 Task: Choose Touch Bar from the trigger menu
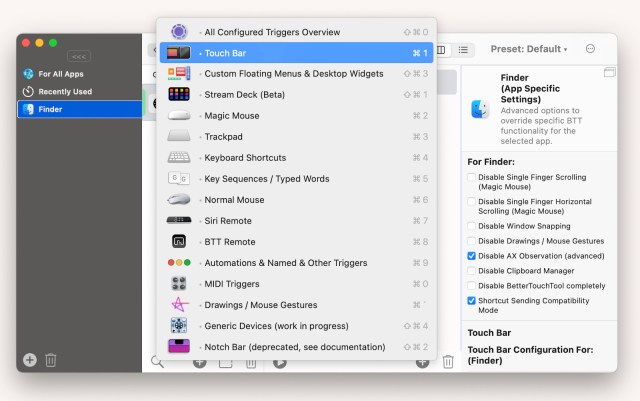pyautogui.click(x=296, y=53)
